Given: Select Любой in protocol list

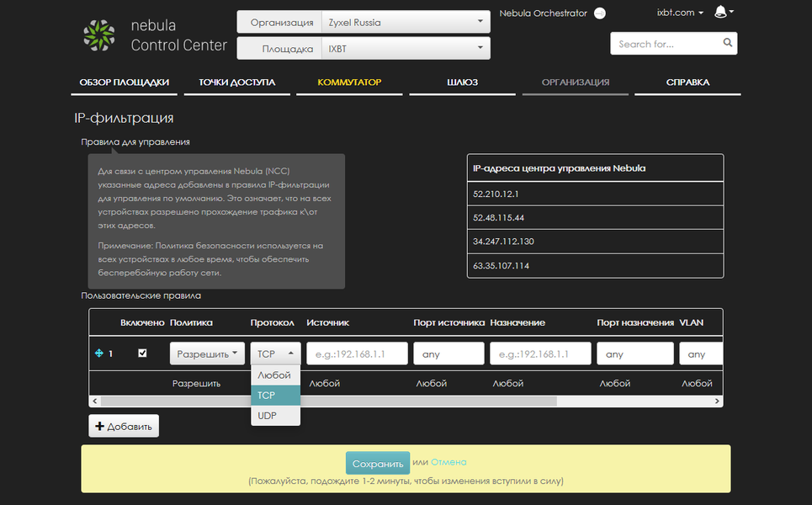Looking at the screenshot, I should tap(275, 375).
